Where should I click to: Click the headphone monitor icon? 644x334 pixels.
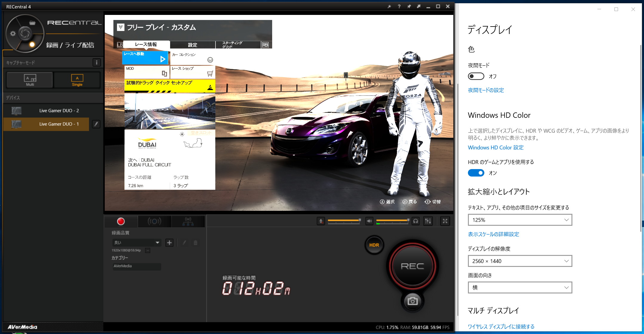coord(415,221)
